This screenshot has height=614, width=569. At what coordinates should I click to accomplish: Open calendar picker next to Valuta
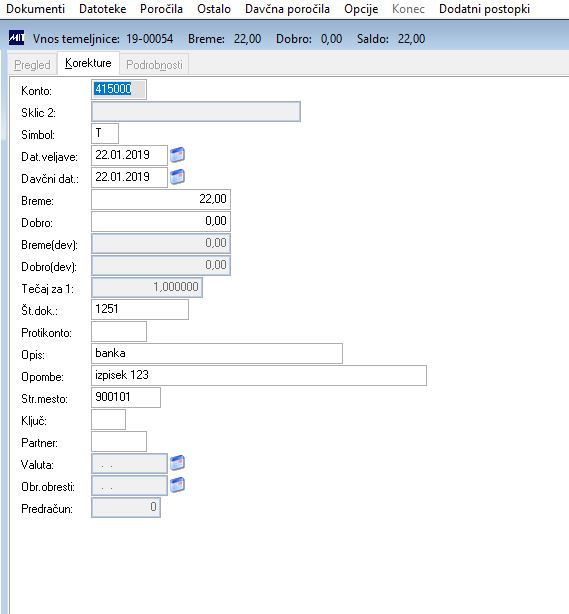point(177,463)
